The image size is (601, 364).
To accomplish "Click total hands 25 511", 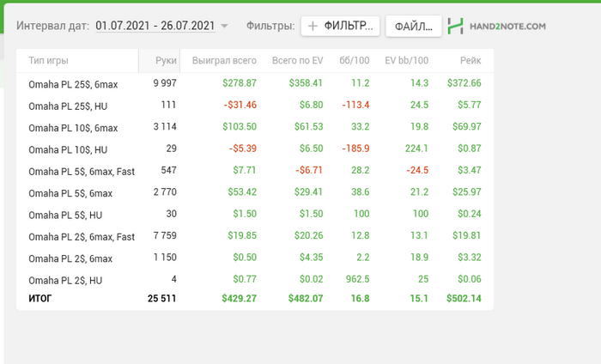I will pyautogui.click(x=161, y=299).
